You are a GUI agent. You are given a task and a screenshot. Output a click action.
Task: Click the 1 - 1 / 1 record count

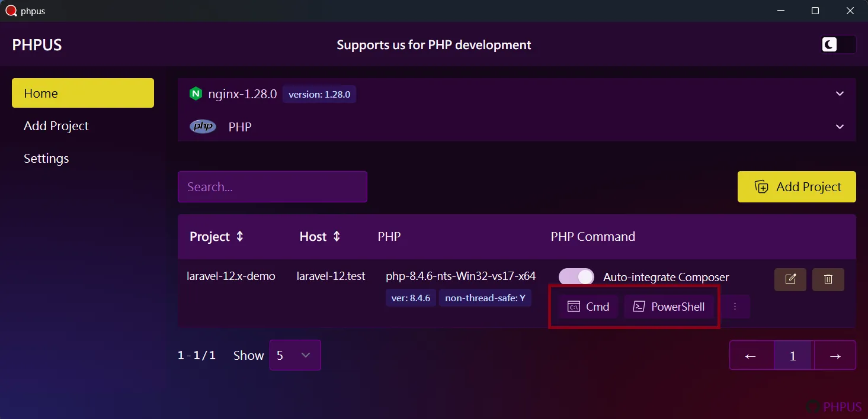(197, 355)
